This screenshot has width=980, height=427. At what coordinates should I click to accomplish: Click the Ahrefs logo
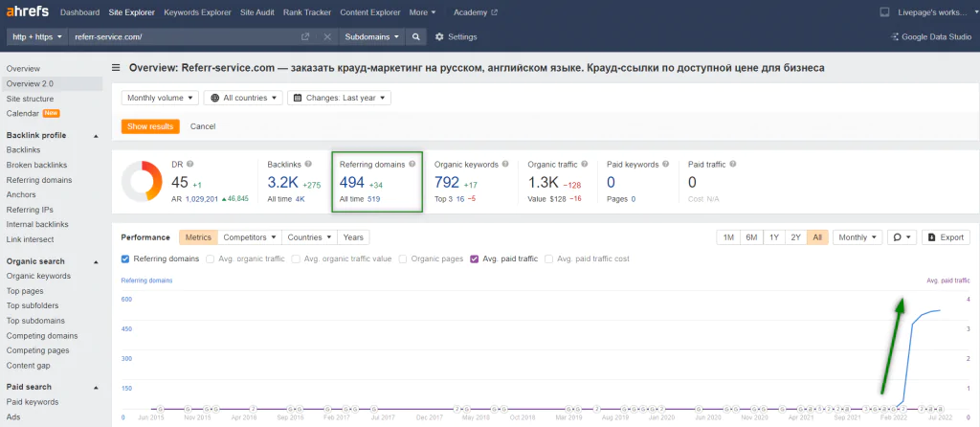coord(27,11)
